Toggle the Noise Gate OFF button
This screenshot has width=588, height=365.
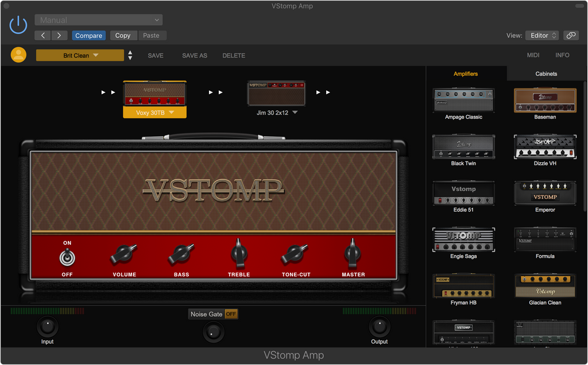tap(231, 314)
